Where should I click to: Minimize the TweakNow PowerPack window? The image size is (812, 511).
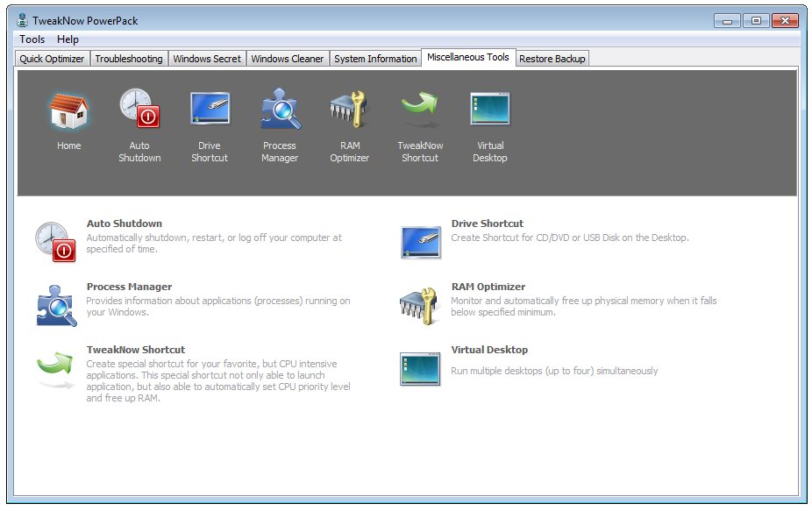tap(727, 21)
